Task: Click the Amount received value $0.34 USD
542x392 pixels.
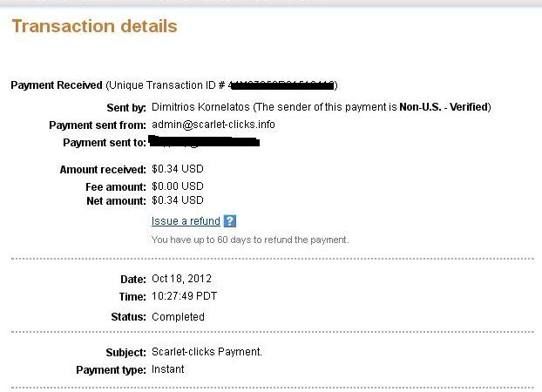Action: [178, 169]
